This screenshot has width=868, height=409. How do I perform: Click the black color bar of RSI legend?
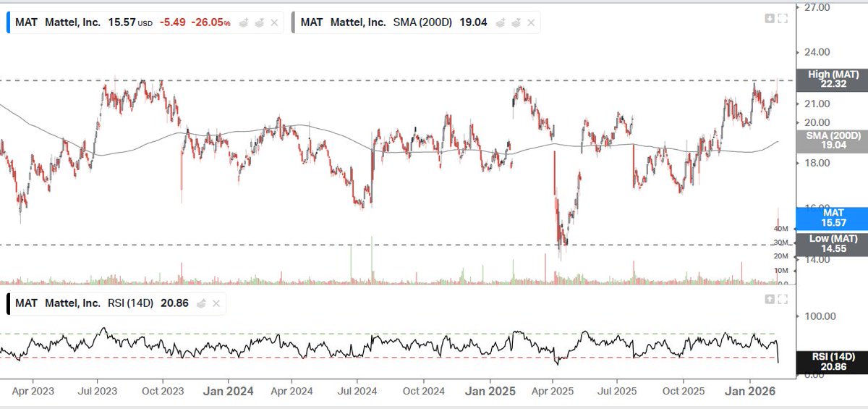[x=7, y=303]
